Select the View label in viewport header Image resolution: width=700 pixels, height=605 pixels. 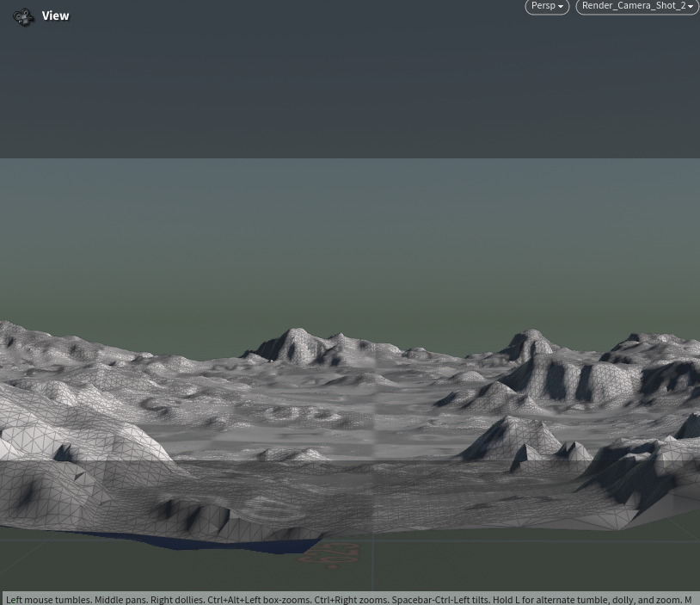click(x=56, y=15)
